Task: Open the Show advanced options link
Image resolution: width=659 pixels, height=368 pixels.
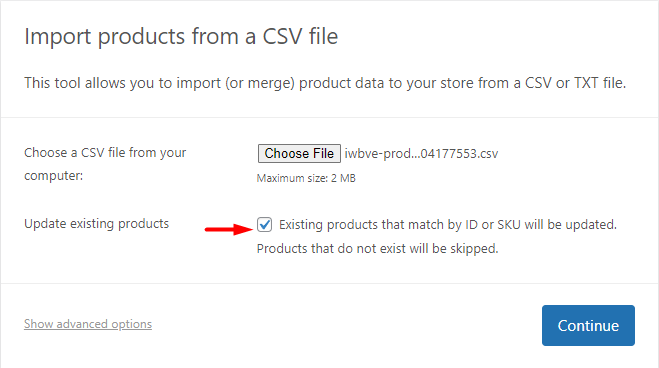Action: pos(88,324)
